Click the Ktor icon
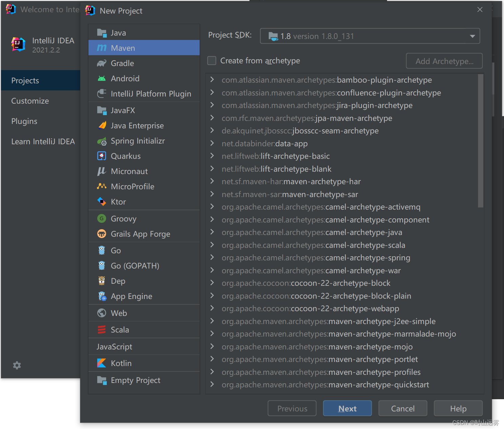 click(x=102, y=202)
